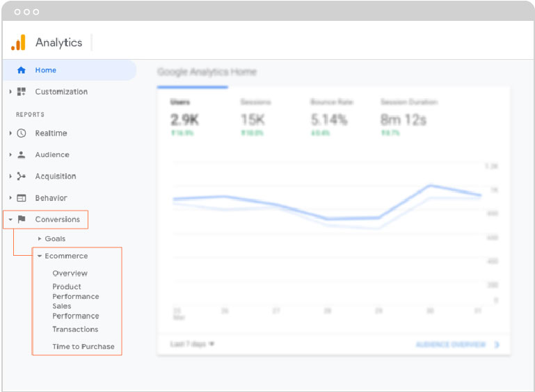
Task: Select the Audience reports label
Action: pyautogui.click(x=52, y=155)
